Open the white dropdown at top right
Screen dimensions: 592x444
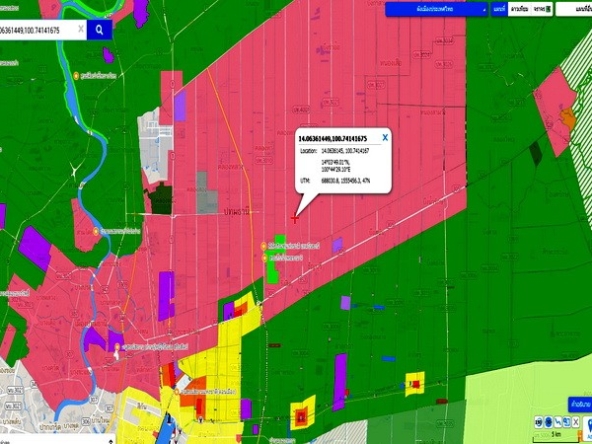(574, 9)
